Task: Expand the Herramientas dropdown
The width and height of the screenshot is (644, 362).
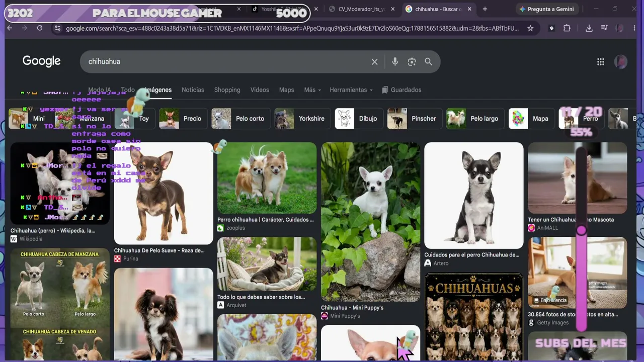Action: click(351, 90)
